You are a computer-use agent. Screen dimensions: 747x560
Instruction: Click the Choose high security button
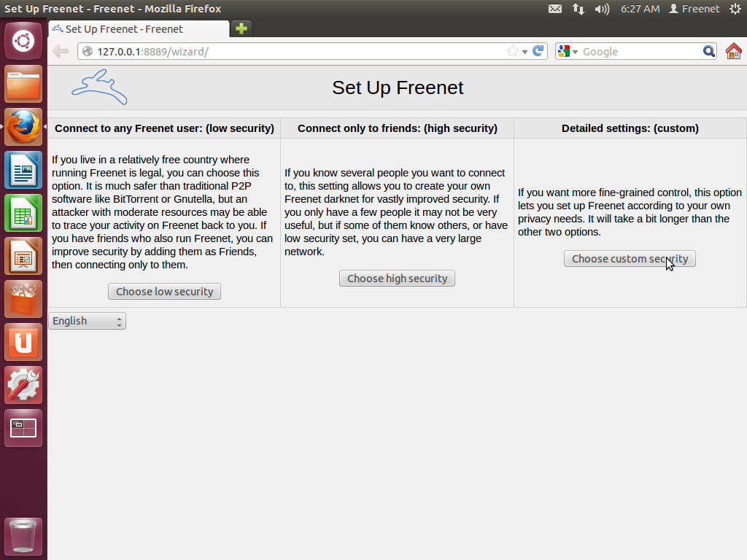pyautogui.click(x=397, y=278)
